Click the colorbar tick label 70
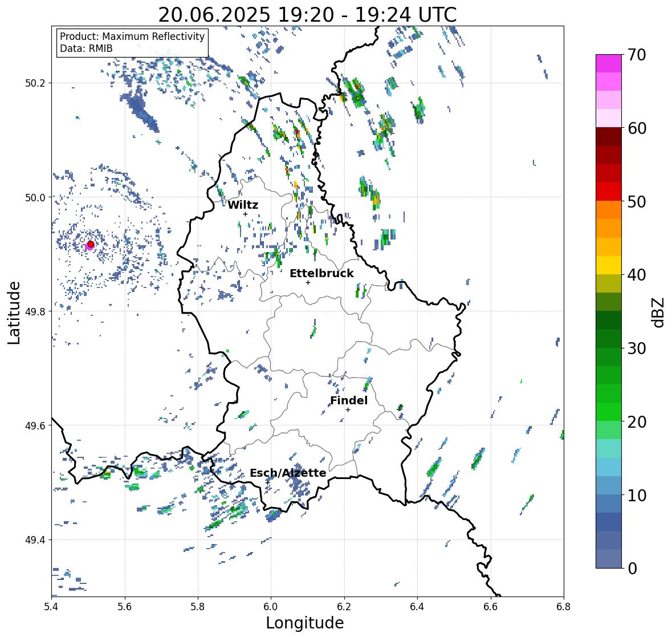Image resolution: width=672 pixels, height=637 pixels. [x=637, y=55]
